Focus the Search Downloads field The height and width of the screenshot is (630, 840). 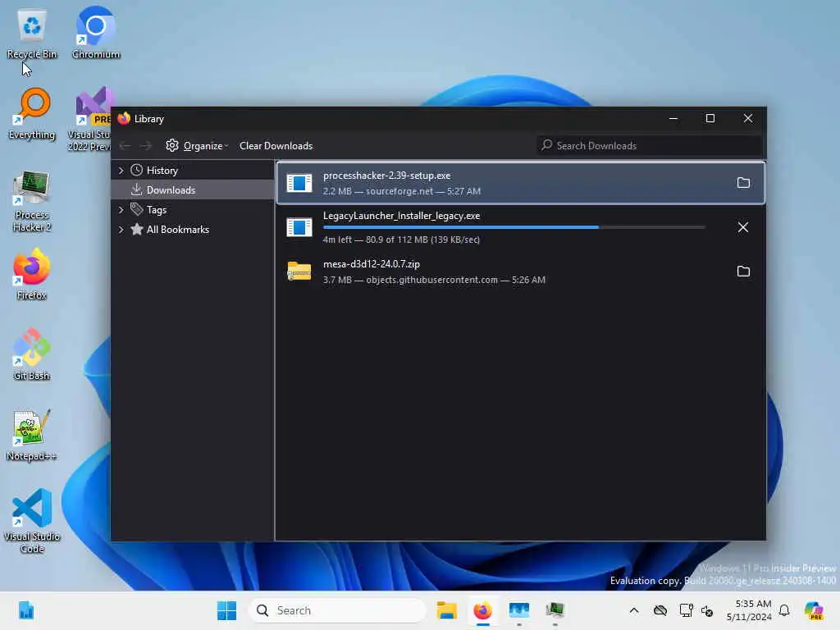[x=649, y=146]
